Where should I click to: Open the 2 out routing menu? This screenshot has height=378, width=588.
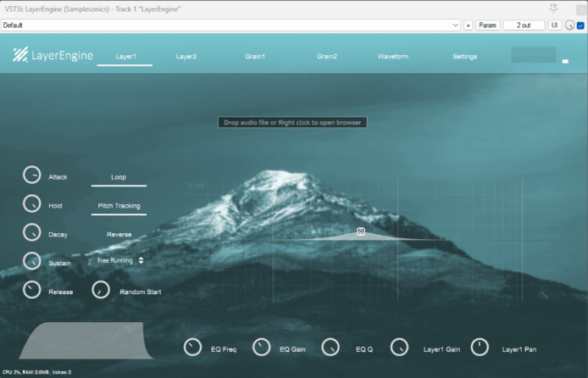(x=524, y=25)
